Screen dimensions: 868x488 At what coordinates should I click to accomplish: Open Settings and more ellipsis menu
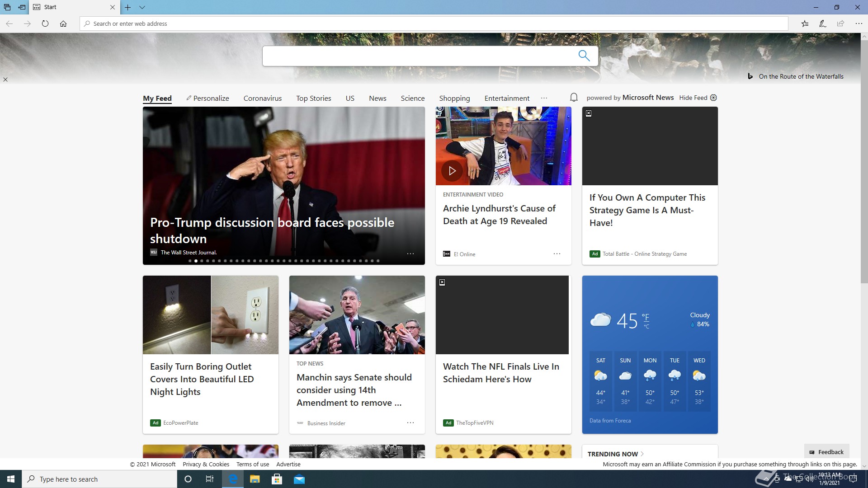click(859, 23)
